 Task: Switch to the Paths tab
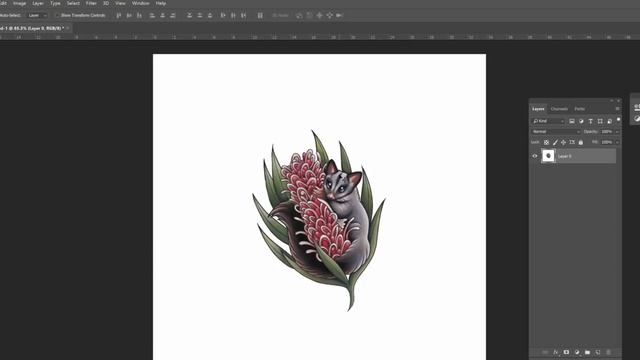(x=580, y=109)
